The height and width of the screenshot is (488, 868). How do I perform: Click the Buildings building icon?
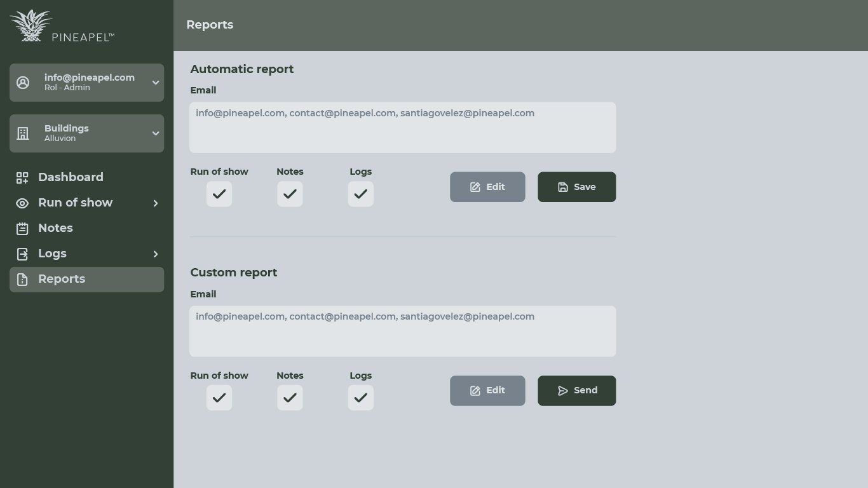23,133
